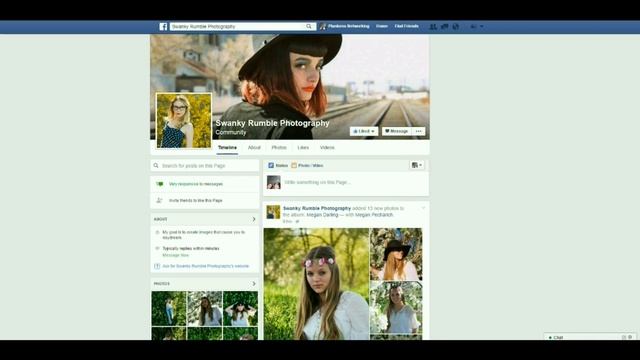Click the ask for website icon

click(x=157, y=266)
